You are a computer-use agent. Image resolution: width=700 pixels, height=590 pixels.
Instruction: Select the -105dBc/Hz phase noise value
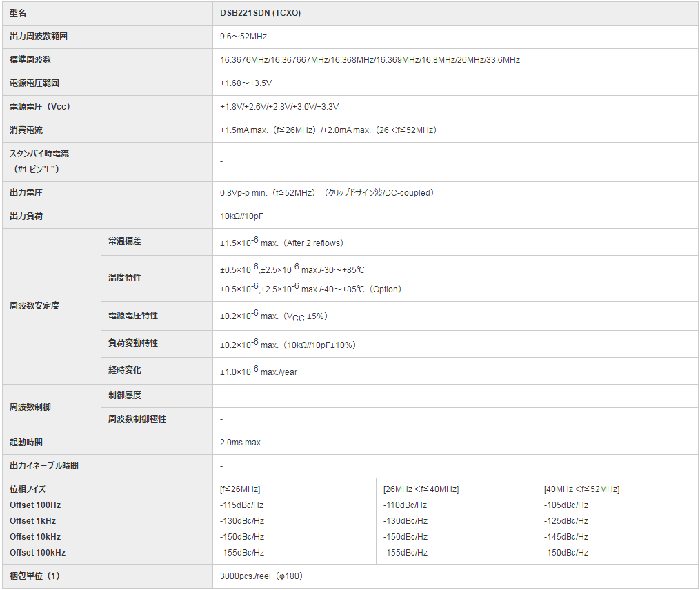click(x=566, y=505)
